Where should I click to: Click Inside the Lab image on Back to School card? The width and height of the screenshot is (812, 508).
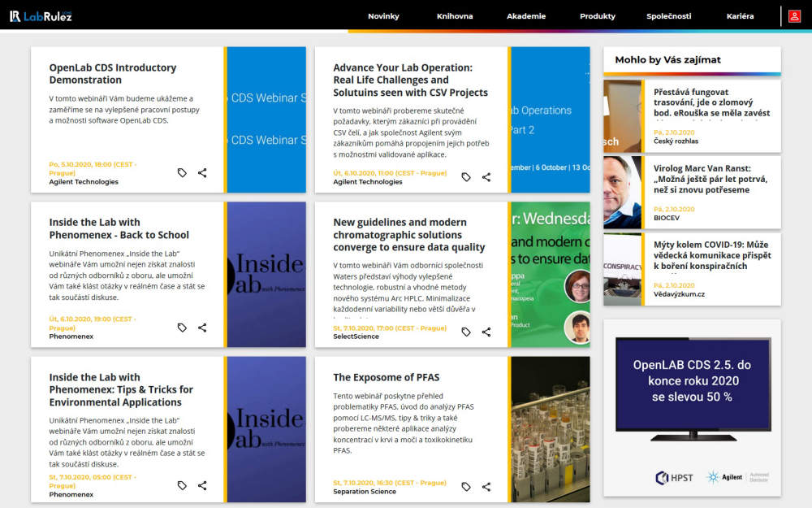pyautogui.click(x=266, y=274)
